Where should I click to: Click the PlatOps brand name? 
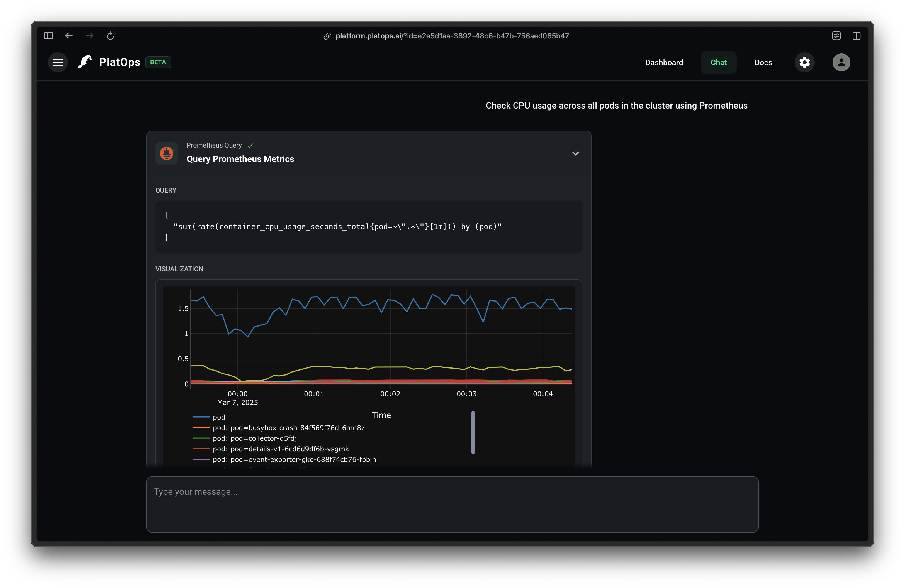pyautogui.click(x=120, y=62)
